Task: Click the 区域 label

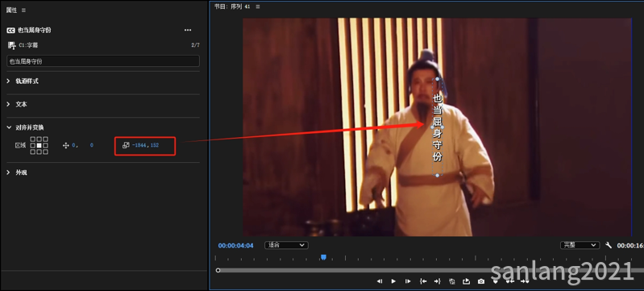Action: (20, 145)
